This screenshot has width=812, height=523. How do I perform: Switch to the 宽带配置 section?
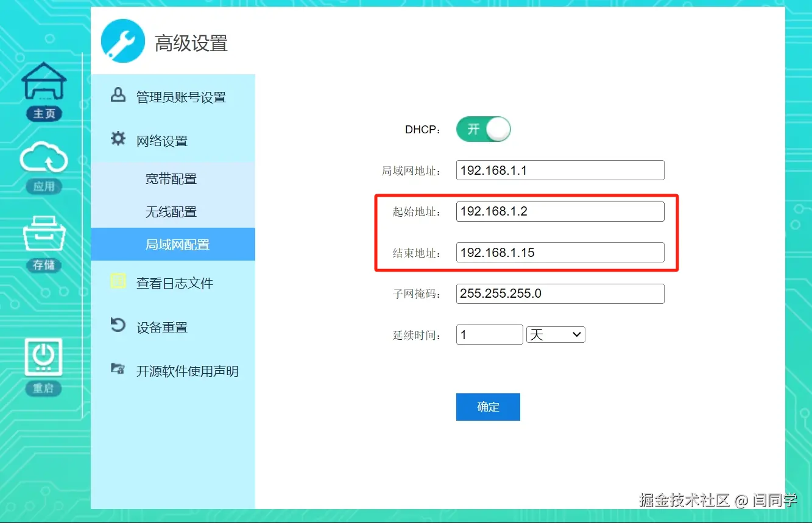coord(171,178)
